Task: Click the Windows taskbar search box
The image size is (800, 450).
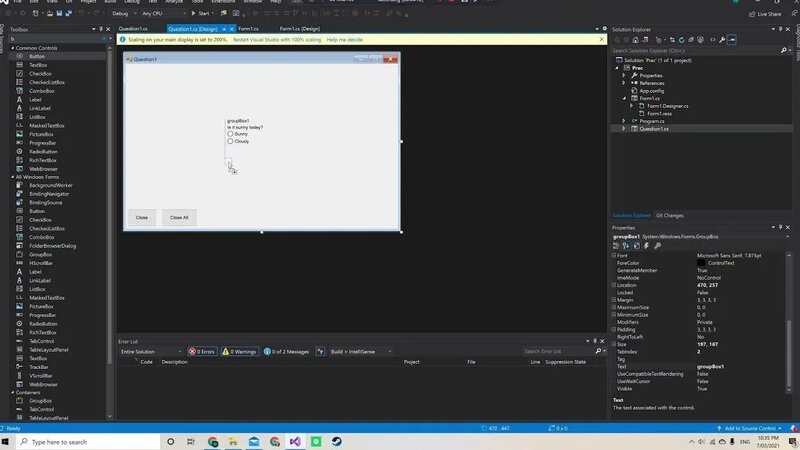Action: [88, 442]
